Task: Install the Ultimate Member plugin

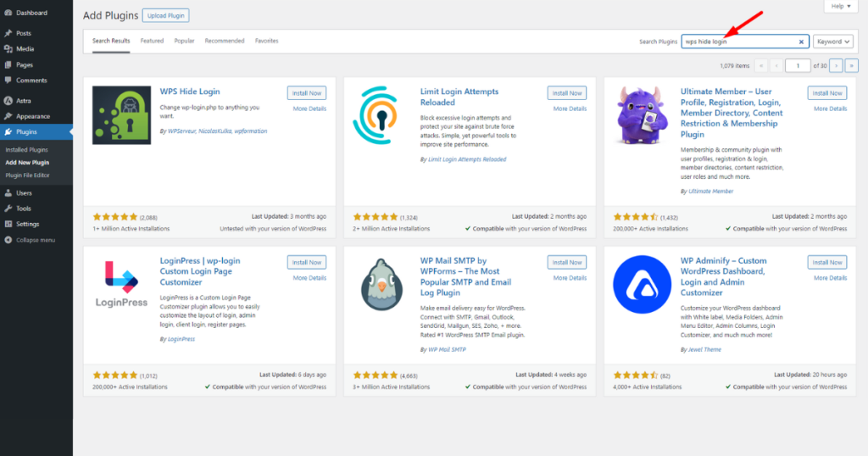Action: tap(827, 93)
